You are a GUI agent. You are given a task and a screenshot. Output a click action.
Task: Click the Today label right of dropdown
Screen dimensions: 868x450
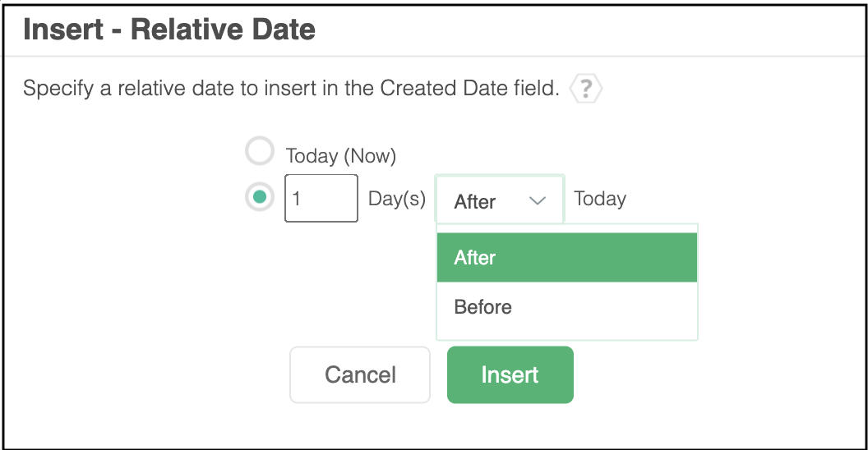click(600, 199)
